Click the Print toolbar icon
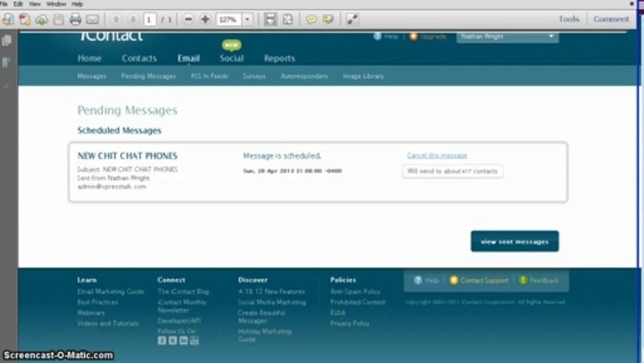644x363 pixels. [x=76, y=19]
